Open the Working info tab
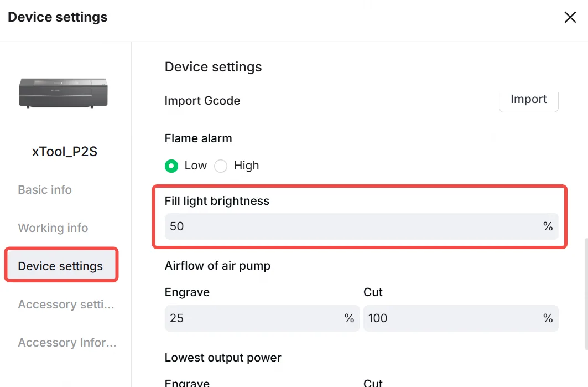Image resolution: width=588 pixels, height=387 pixels. click(53, 228)
